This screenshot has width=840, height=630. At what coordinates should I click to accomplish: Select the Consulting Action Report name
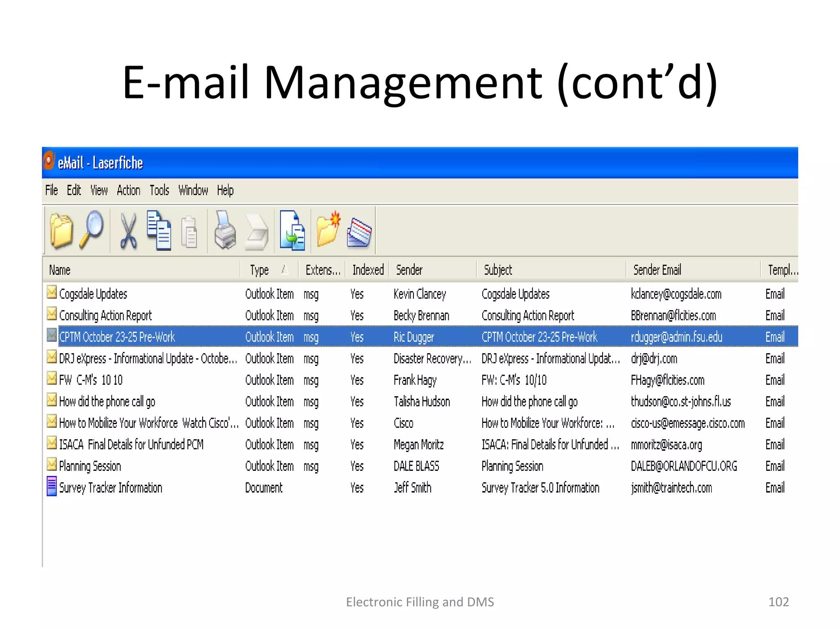click(105, 315)
